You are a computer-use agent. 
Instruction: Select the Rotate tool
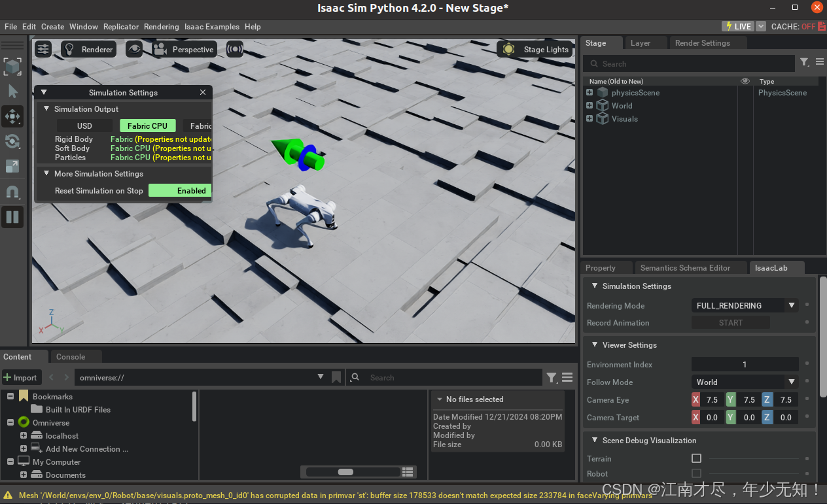12,142
